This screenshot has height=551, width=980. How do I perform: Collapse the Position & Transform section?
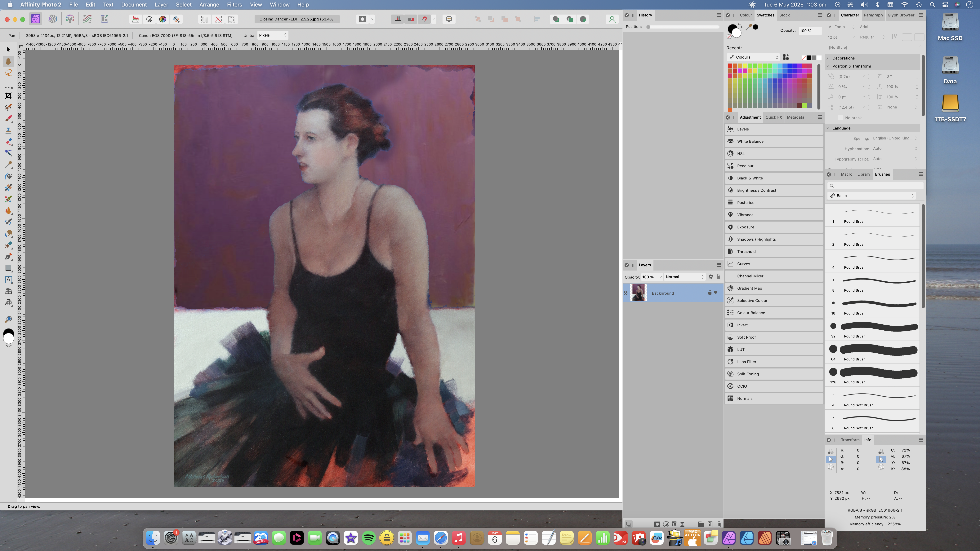[827, 66]
